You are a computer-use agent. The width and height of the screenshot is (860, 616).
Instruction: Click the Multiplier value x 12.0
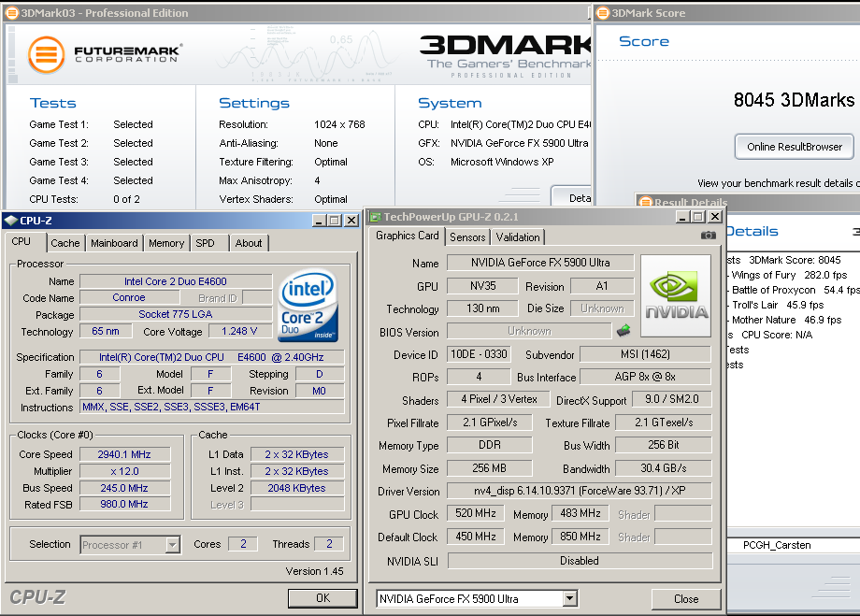(x=124, y=471)
